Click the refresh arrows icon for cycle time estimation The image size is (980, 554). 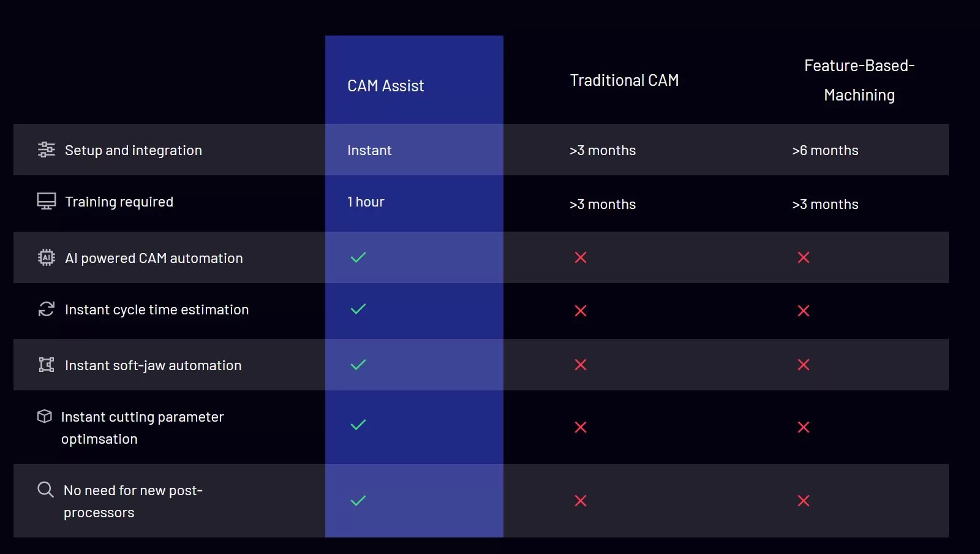[x=46, y=309]
